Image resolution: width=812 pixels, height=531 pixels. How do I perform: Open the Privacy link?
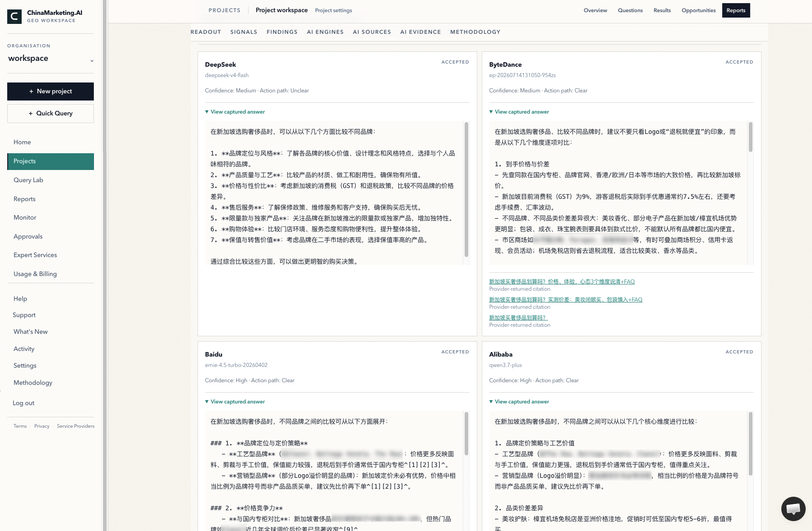tap(42, 426)
